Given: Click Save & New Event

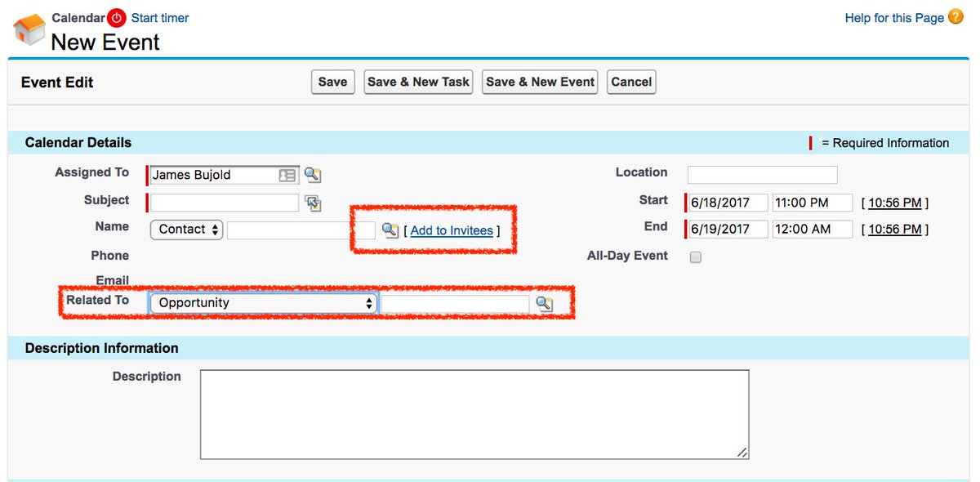Looking at the screenshot, I should (x=540, y=82).
